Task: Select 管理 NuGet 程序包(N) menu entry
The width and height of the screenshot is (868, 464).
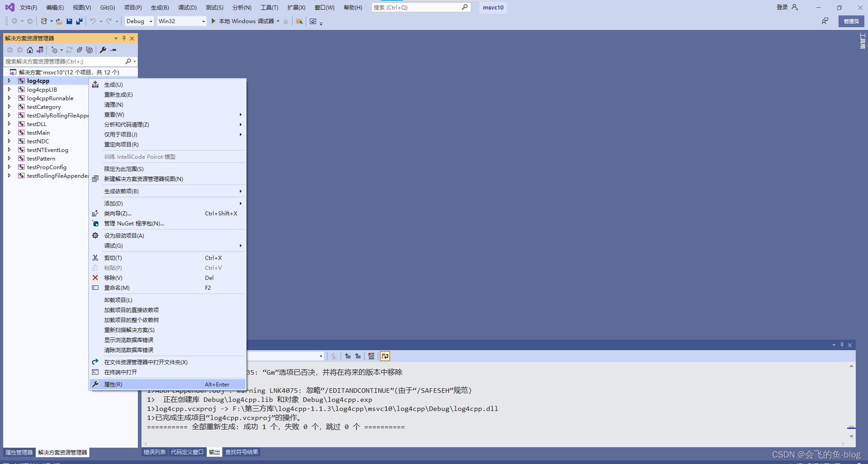Action: click(x=167, y=224)
